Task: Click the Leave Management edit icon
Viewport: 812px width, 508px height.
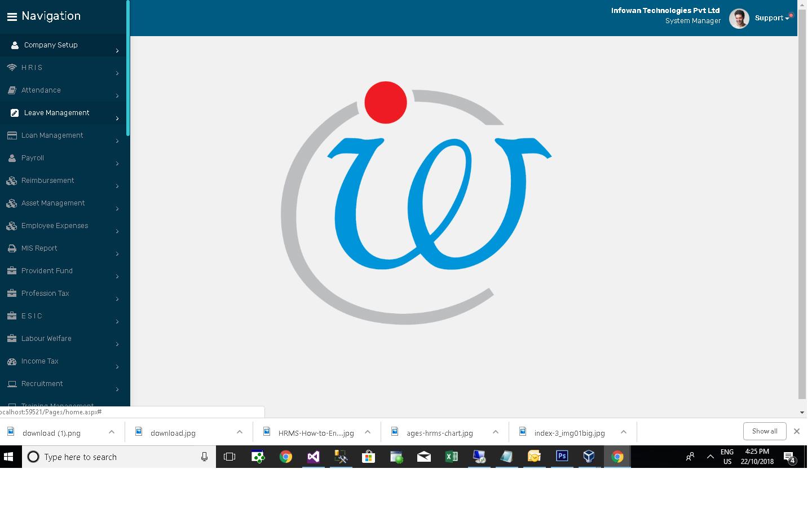Action: 15,113
